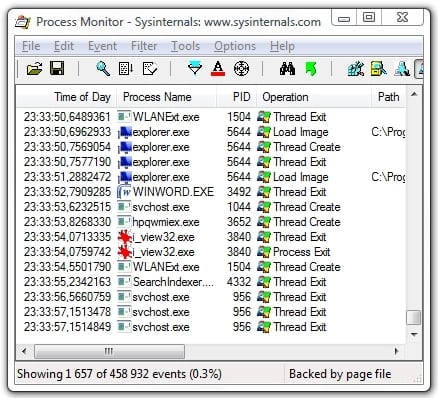This screenshot has width=438, height=398.
Task: Open the Options menu
Action: coord(235,46)
